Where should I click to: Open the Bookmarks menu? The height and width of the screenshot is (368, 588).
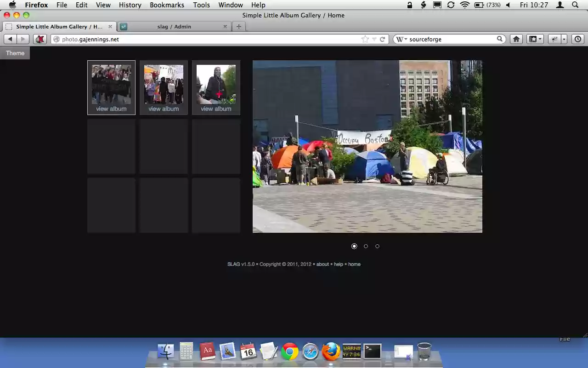[x=167, y=5]
